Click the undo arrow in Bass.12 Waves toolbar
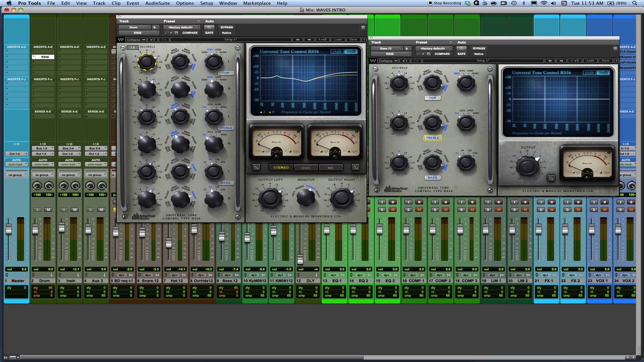The width and height of the screenshot is (644, 362). point(405,61)
